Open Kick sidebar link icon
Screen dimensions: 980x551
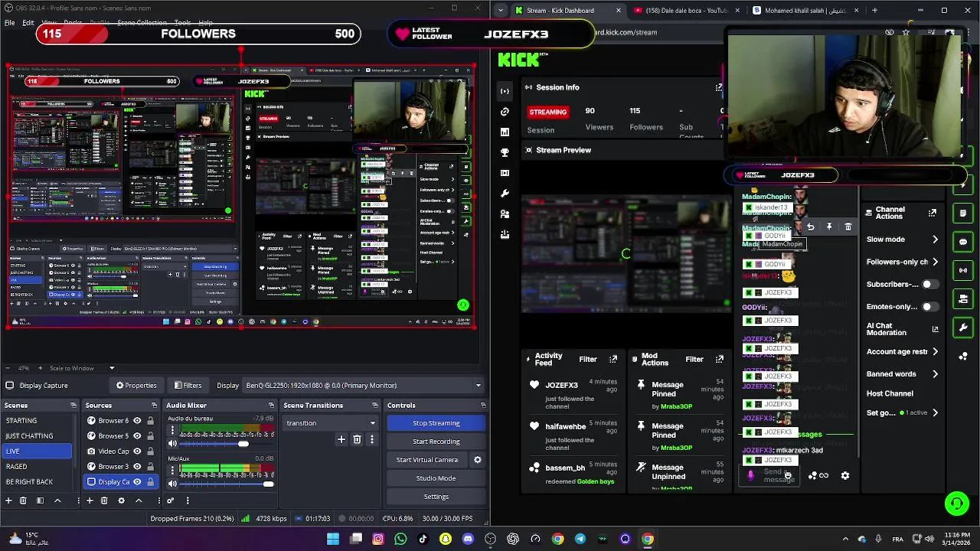point(505,112)
